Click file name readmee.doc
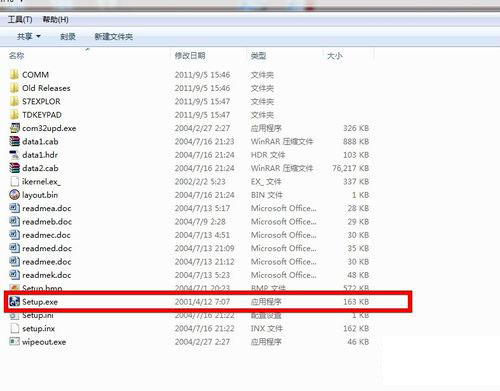This screenshot has width=500, height=391. (x=47, y=262)
